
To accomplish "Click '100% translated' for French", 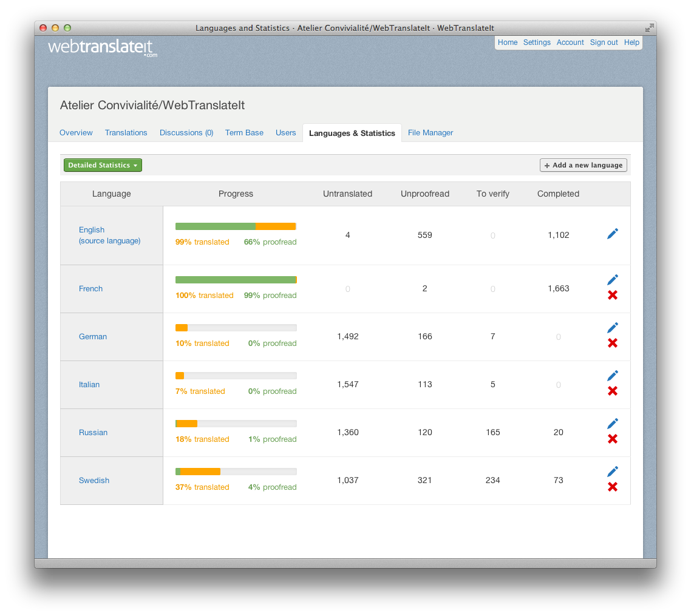I will [x=205, y=295].
